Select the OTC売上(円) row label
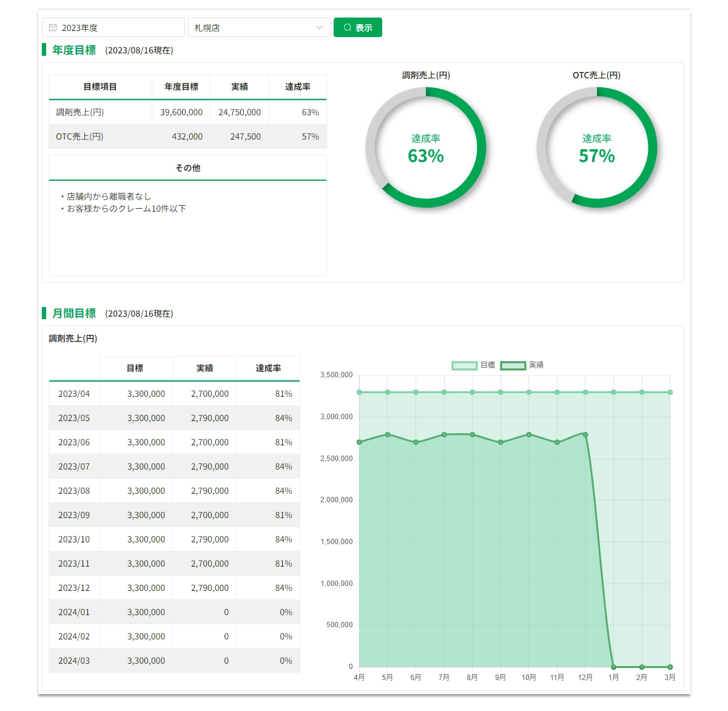 tap(79, 136)
